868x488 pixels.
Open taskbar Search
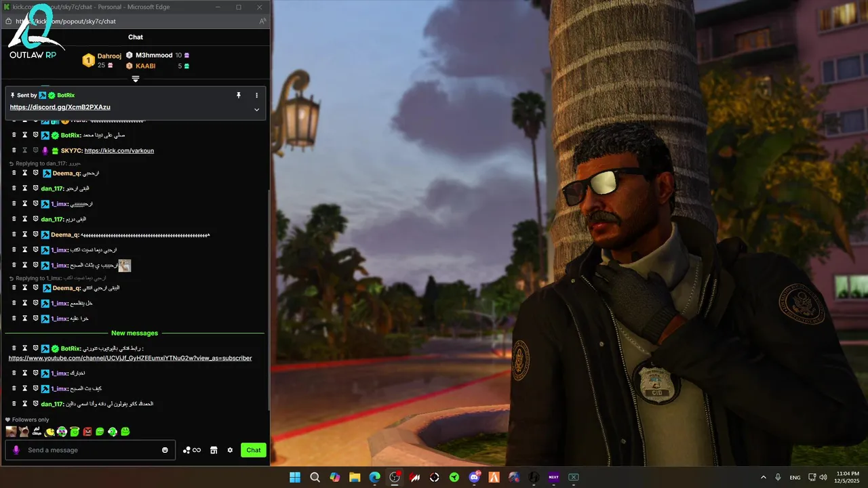click(315, 477)
